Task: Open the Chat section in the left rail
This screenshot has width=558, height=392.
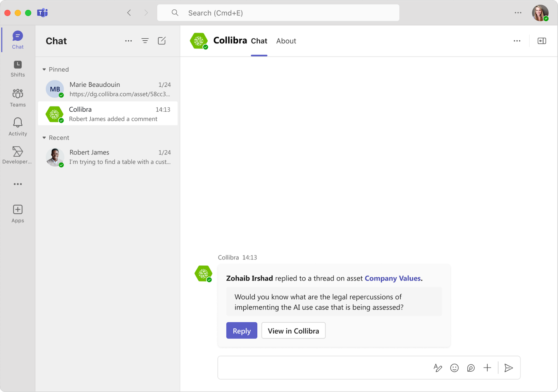Action: coord(17,39)
